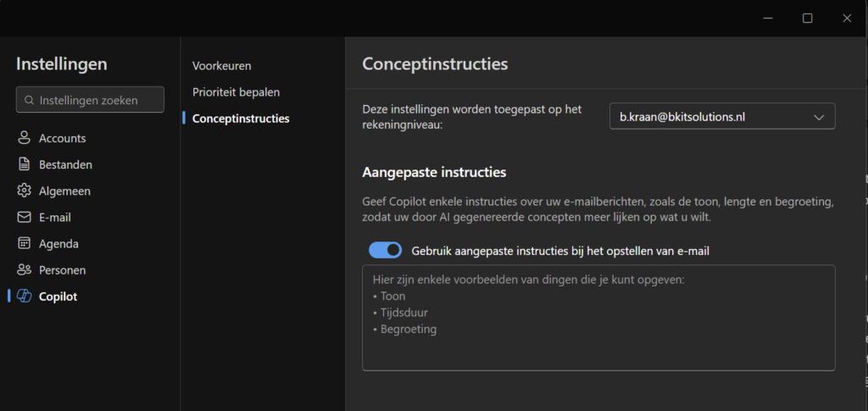Open the Copilot label in the sidebar
The width and height of the screenshot is (868, 411).
(58, 297)
